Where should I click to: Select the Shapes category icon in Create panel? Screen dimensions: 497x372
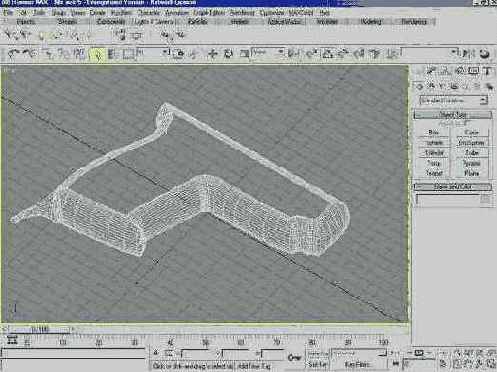coord(431,86)
